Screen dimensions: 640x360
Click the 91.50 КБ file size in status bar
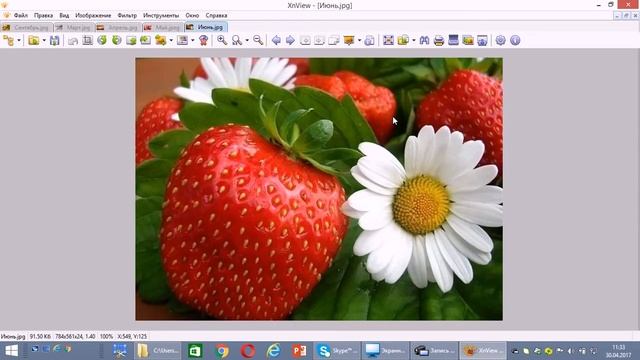click(40, 337)
